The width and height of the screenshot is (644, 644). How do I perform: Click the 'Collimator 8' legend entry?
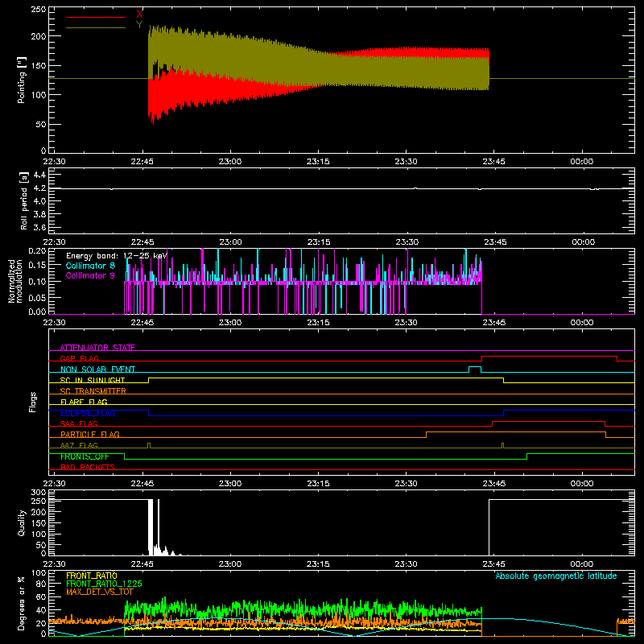click(x=90, y=266)
